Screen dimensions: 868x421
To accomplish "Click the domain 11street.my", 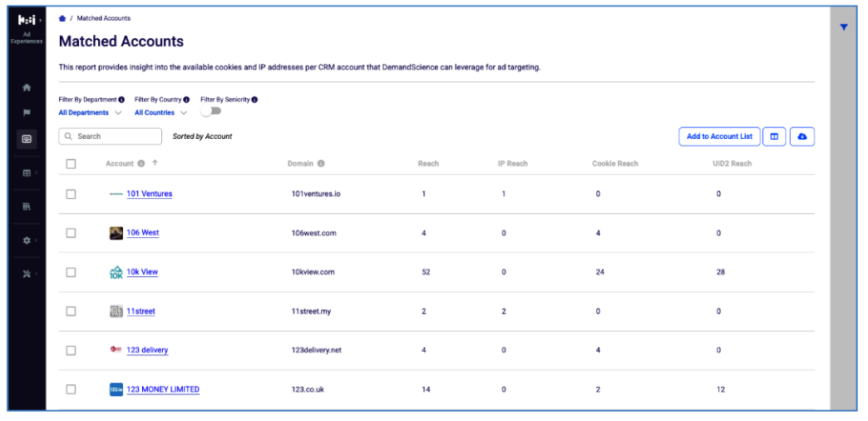I will tap(311, 311).
